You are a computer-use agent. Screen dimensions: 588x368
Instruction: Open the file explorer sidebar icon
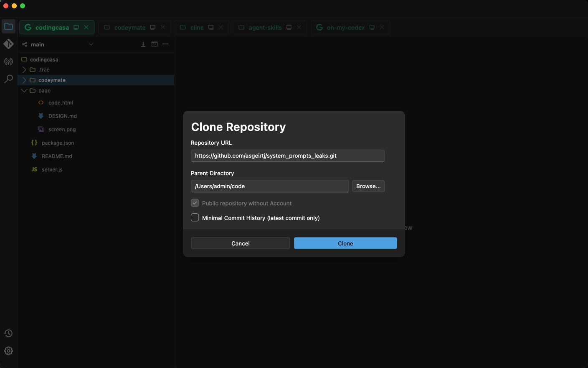point(8,27)
